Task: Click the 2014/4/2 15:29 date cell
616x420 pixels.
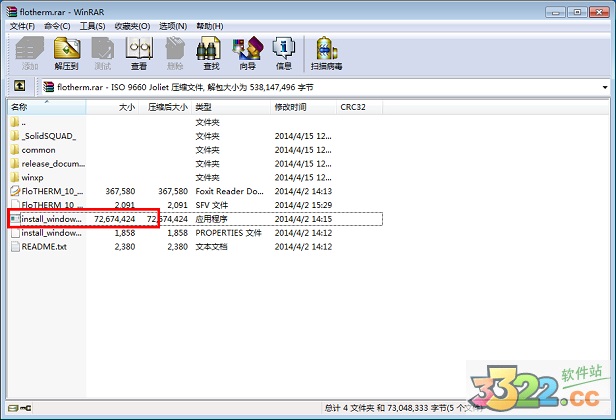Action: 303,205
